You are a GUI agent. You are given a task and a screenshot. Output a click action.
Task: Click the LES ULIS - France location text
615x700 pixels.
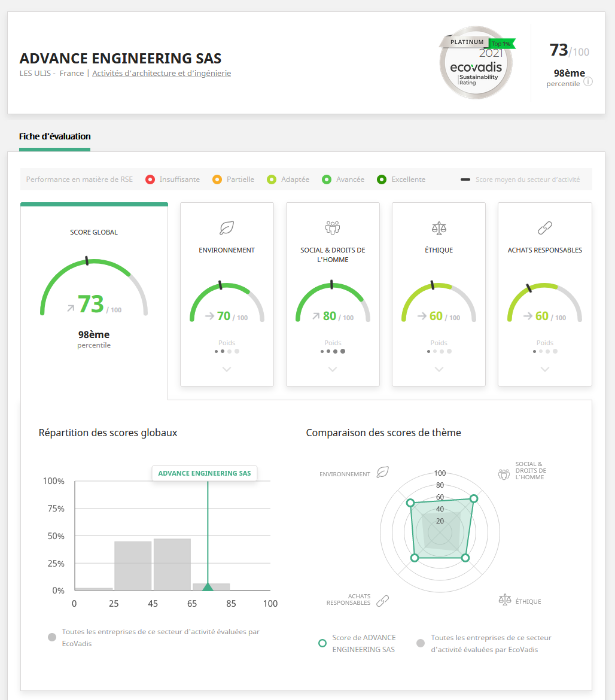pos(52,73)
